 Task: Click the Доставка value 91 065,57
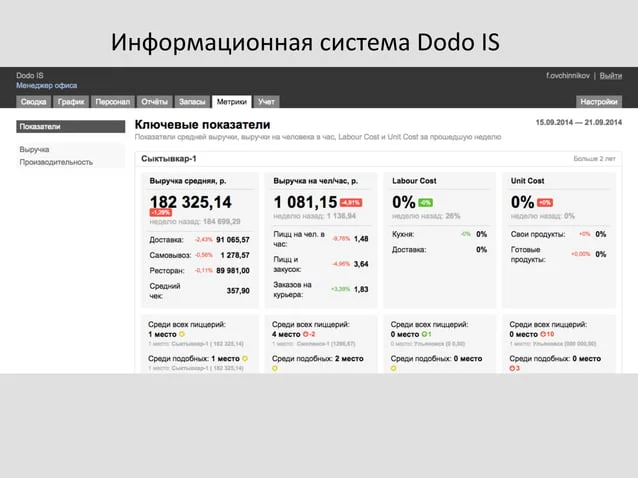(x=233, y=240)
